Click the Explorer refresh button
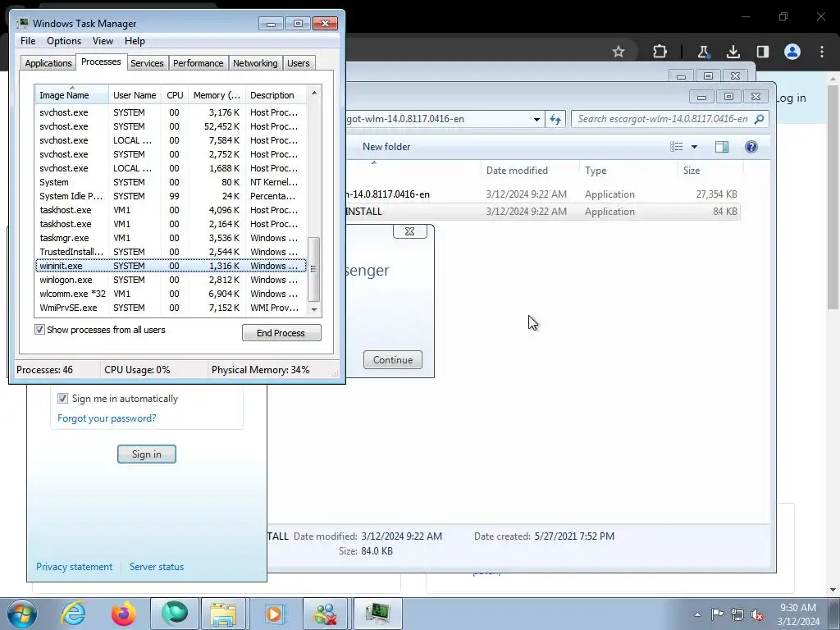This screenshot has height=630, width=840. 555,119
